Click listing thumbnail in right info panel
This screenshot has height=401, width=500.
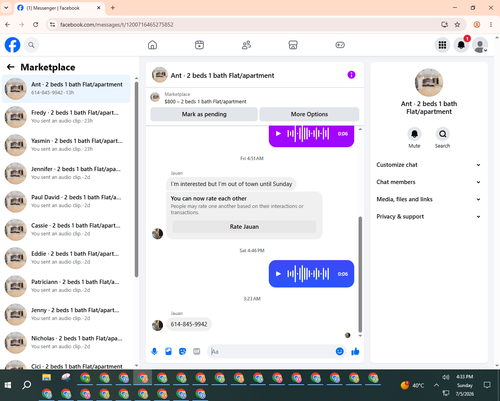pyautogui.click(x=429, y=83)
